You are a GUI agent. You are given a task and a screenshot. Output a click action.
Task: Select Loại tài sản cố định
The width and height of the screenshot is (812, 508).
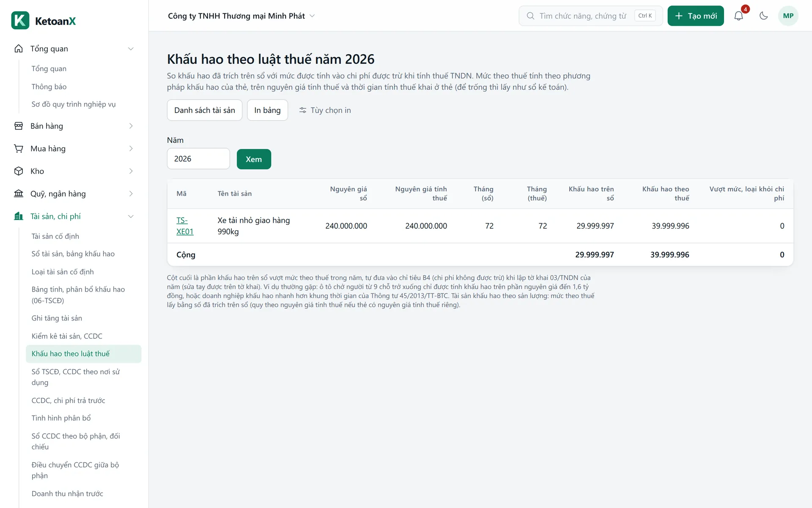click(63, 272)
